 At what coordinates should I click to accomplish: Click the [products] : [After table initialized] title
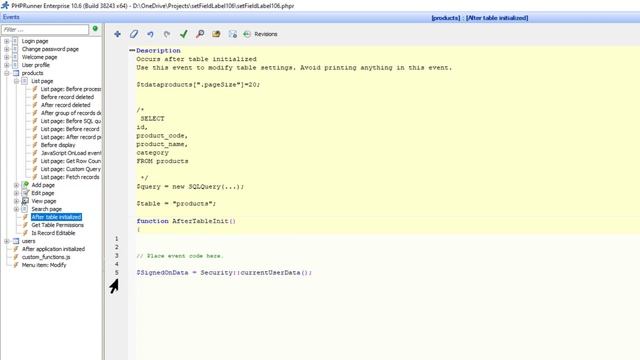point(480,18)
